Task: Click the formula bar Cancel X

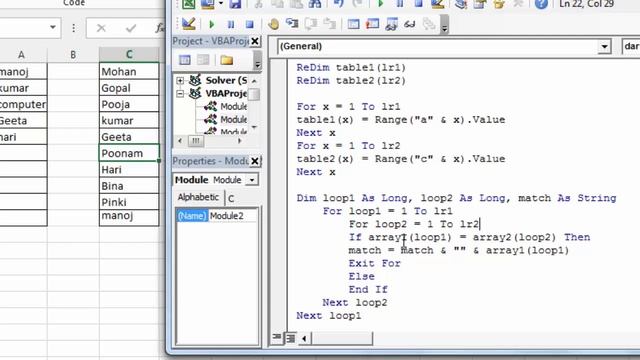Action: coord(101,28)
